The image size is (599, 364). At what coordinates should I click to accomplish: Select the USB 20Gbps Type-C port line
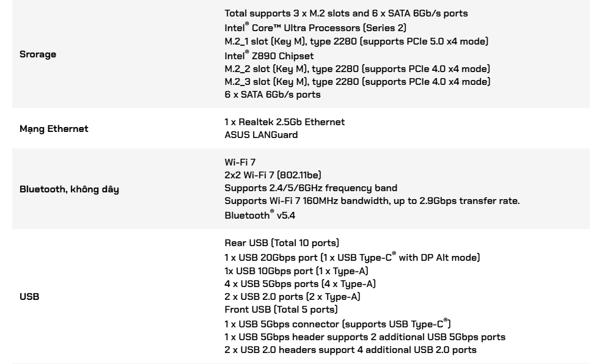tap(352, 257)
